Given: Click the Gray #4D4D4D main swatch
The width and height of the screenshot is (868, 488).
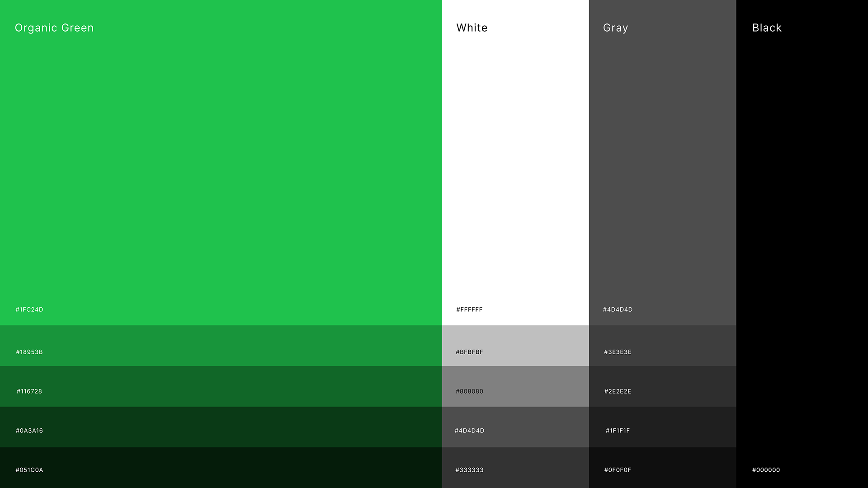Looking at the screenshot, I should coord(662,163).
